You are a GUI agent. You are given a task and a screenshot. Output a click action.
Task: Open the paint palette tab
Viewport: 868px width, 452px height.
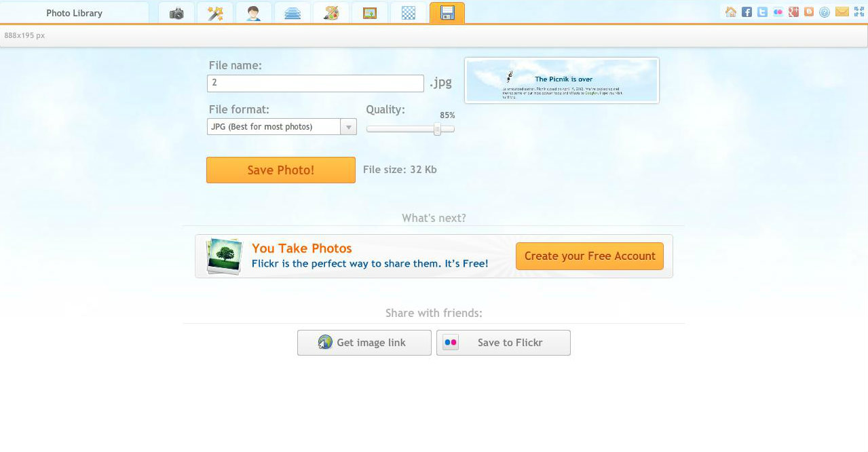pyautogui.click(x=331, y=13)
